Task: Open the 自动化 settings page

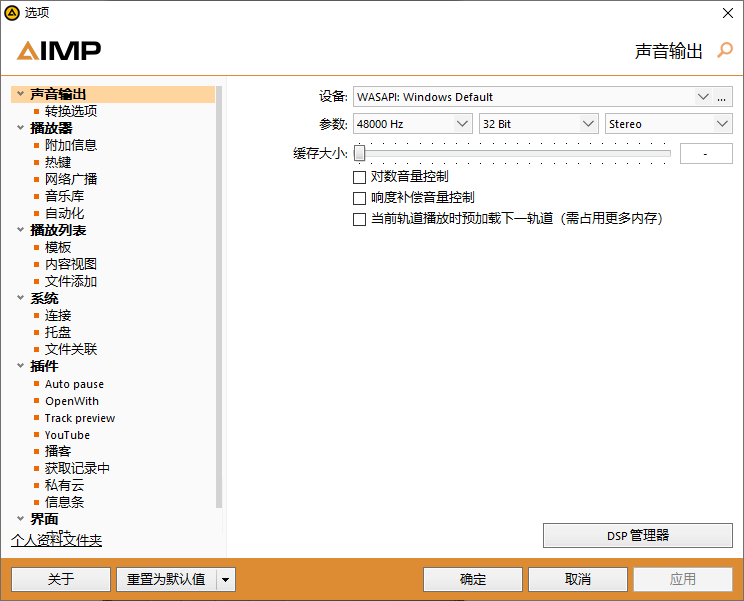Action: coord(64,213)
